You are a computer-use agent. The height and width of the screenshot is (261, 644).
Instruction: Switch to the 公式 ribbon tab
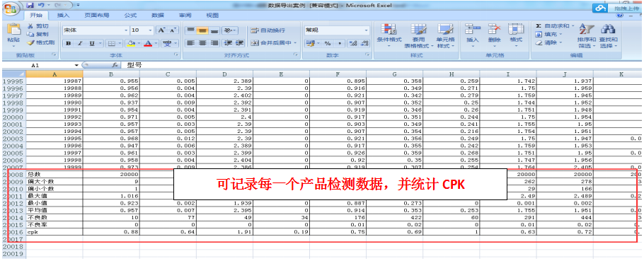131,15
